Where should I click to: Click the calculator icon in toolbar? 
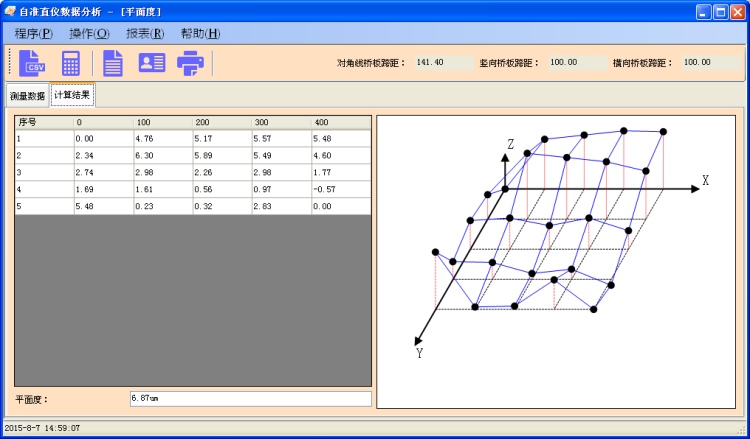click(71, 63)
